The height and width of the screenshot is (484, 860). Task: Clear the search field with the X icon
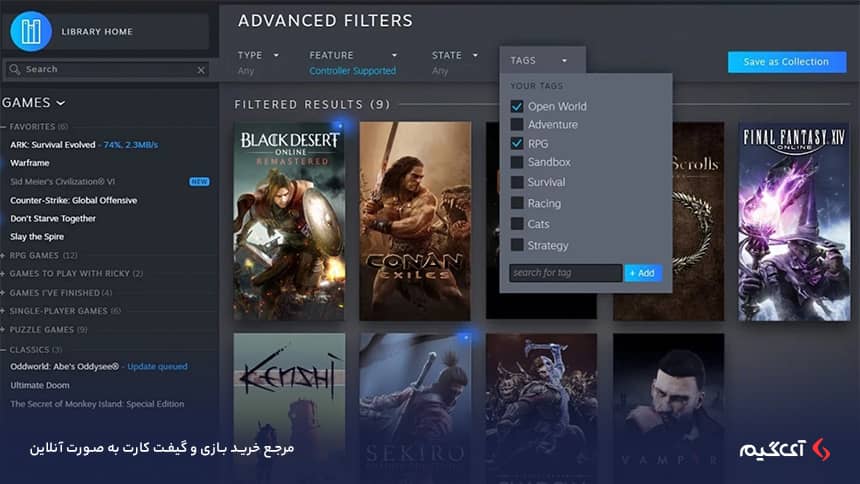201,70
